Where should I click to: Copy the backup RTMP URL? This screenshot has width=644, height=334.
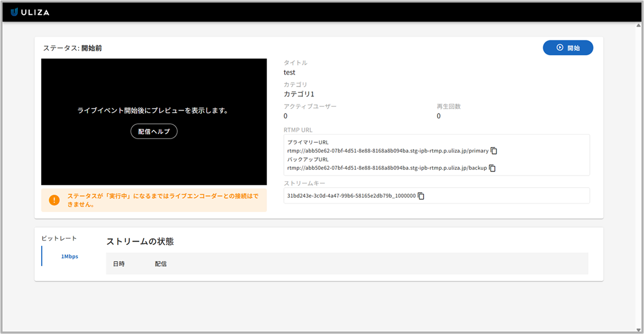coord(492,168)
